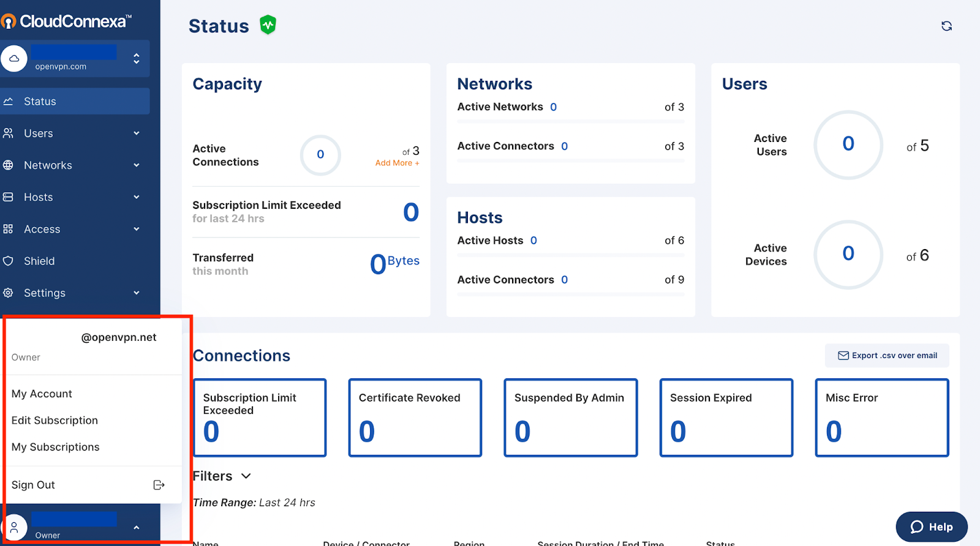Click the Networks globe icon in sidebar
The height and width of the screenshot is (546, 980).
tap(8, 165)
